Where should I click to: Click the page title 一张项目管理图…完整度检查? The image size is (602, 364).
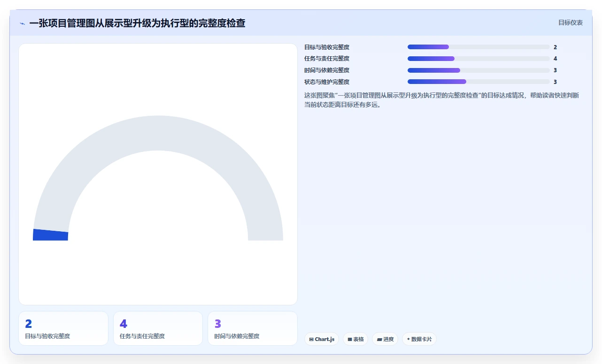click(137, 23)
